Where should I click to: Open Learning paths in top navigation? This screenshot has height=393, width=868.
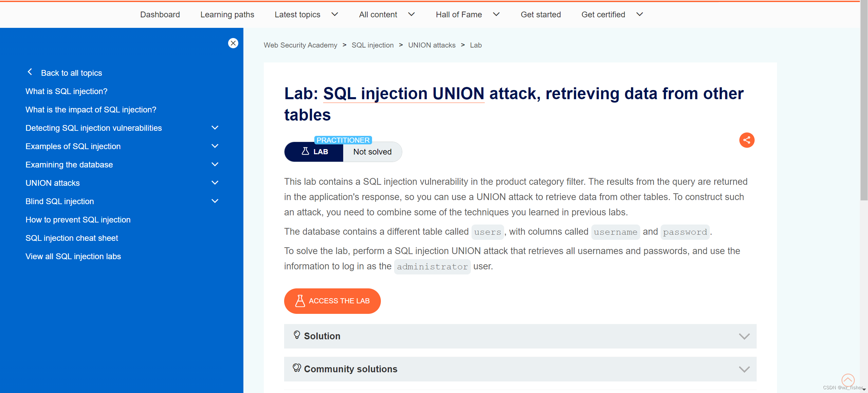click(227, 15)
